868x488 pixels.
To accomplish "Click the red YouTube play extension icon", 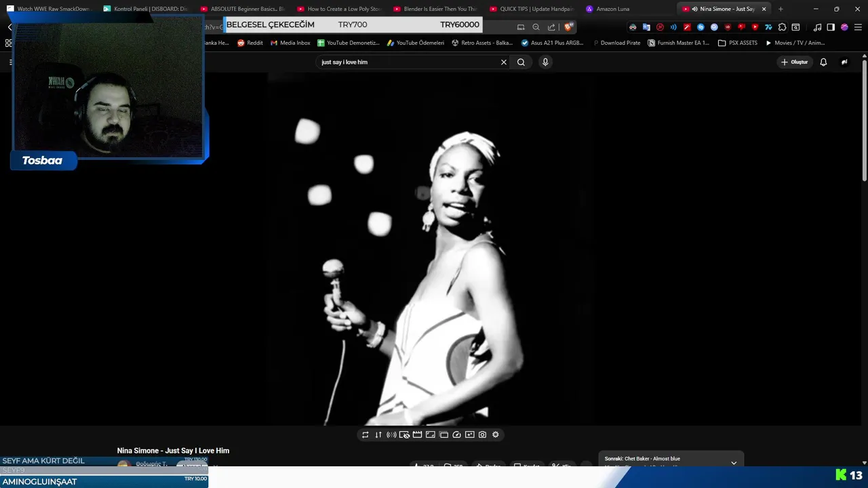I will [755, 27].
